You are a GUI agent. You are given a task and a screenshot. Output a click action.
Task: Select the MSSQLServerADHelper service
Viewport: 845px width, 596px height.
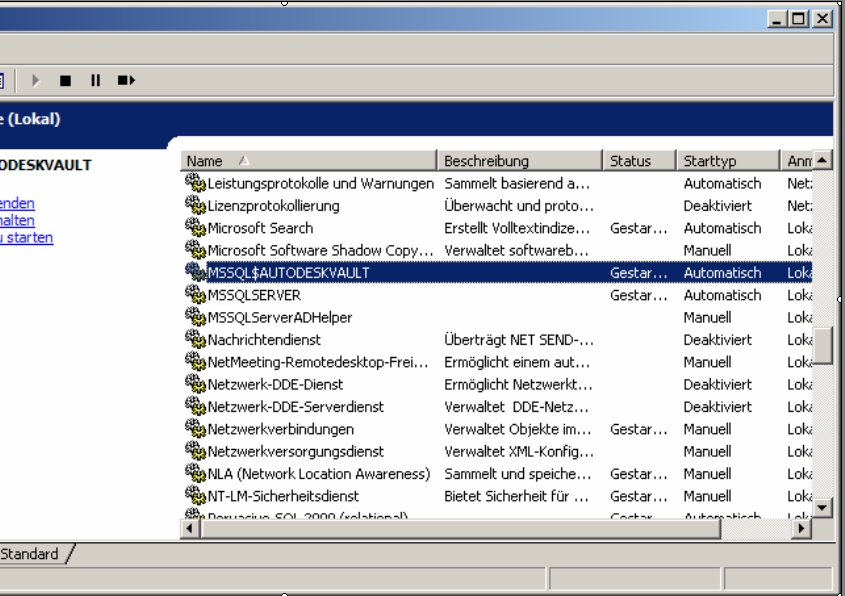[x=280, y=318]
